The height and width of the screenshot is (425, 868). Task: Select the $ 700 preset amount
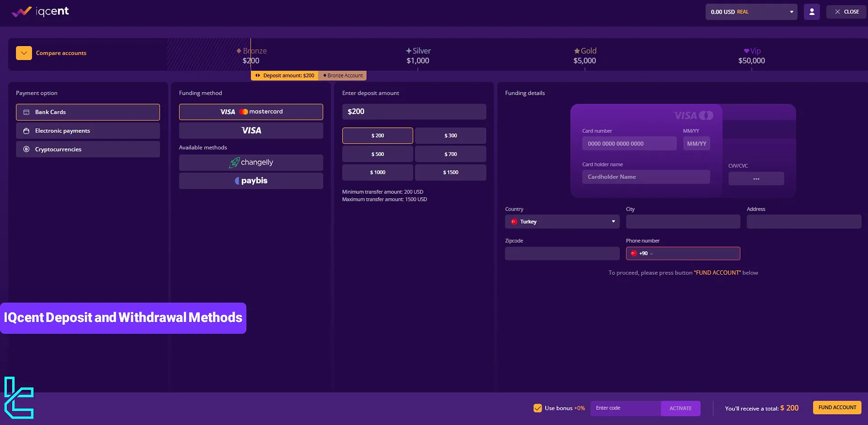[x=450, y=154]
